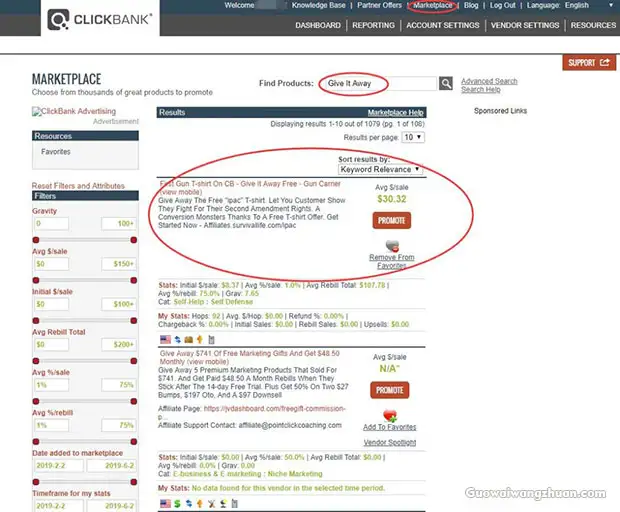Click the orange upsell arrow under Niche Marketing result
The width and height of the screenshot is (620, 512).
click(200, 503)
